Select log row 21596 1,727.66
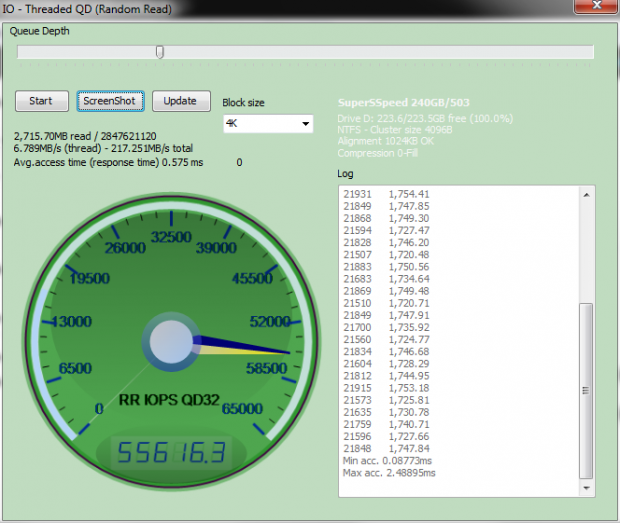 (386, 436)
